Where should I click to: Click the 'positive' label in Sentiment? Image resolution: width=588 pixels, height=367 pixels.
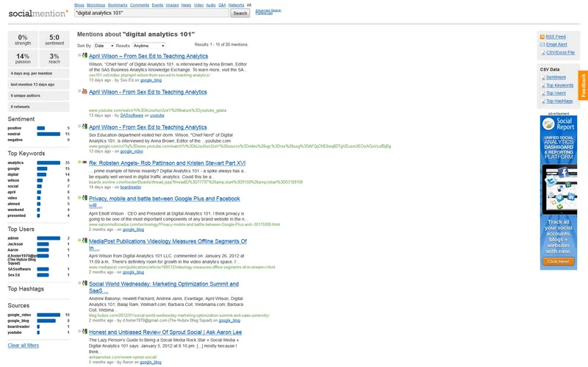14,128
